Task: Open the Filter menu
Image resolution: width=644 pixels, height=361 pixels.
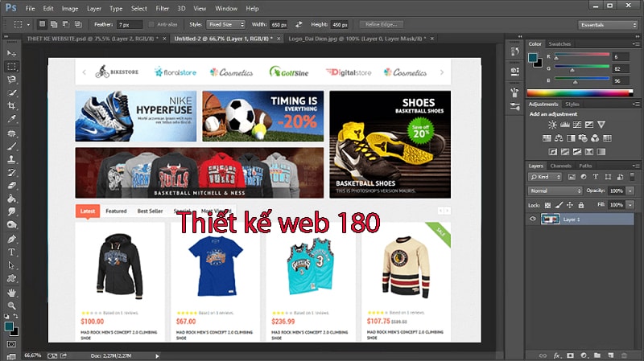Action: 163,8
